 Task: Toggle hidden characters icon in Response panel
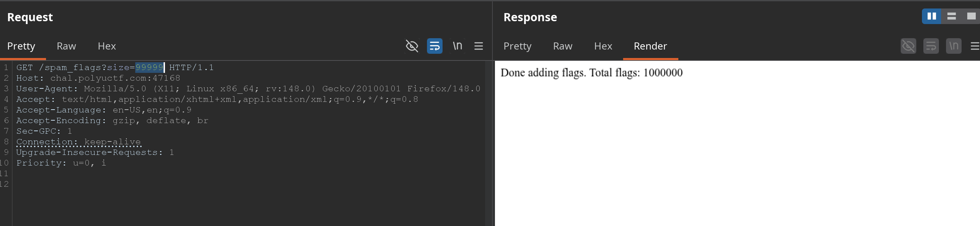[908, 46]
